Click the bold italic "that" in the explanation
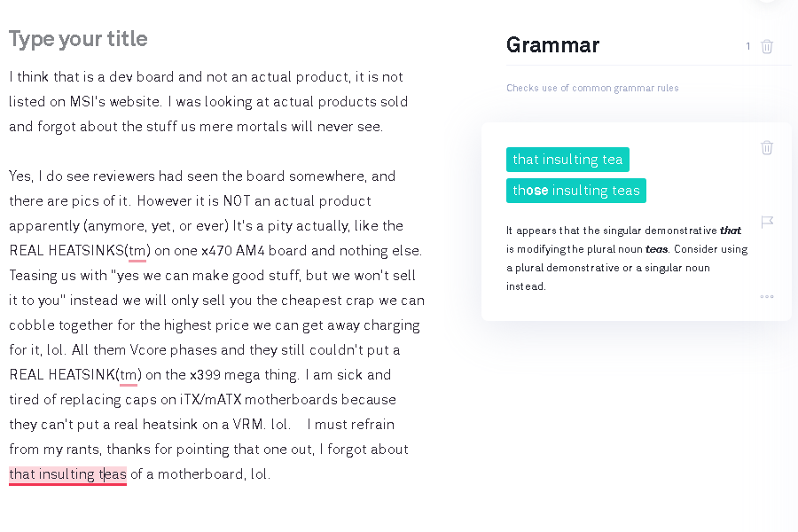Screen dimensions: 798x532 point(730,231)
